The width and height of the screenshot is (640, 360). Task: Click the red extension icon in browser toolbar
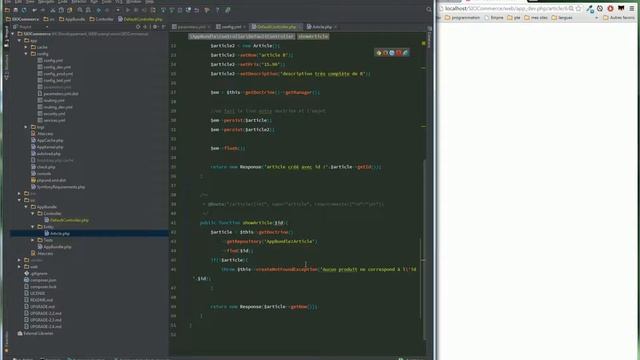(x=610, y=9)
